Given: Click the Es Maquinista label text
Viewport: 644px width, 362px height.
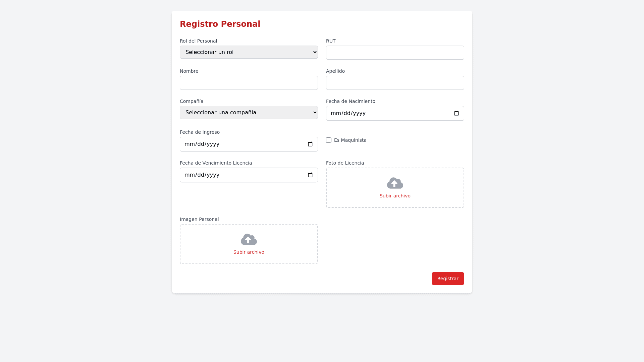Looking at the screenshot, I should click(350, 140).
